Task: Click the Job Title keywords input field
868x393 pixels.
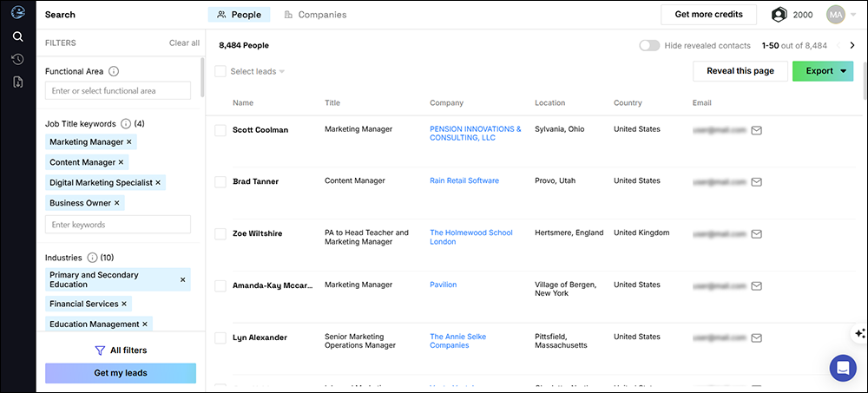Action: [x=118, y=225]
